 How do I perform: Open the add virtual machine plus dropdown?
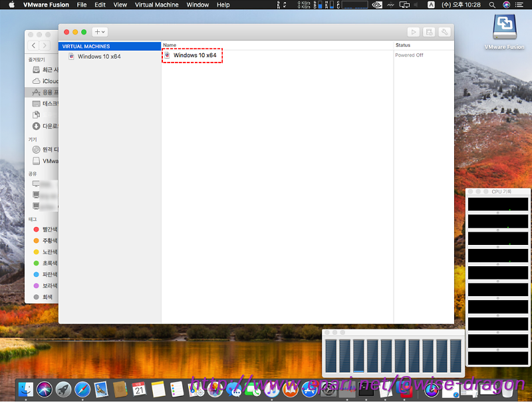(x=100, y=32)
